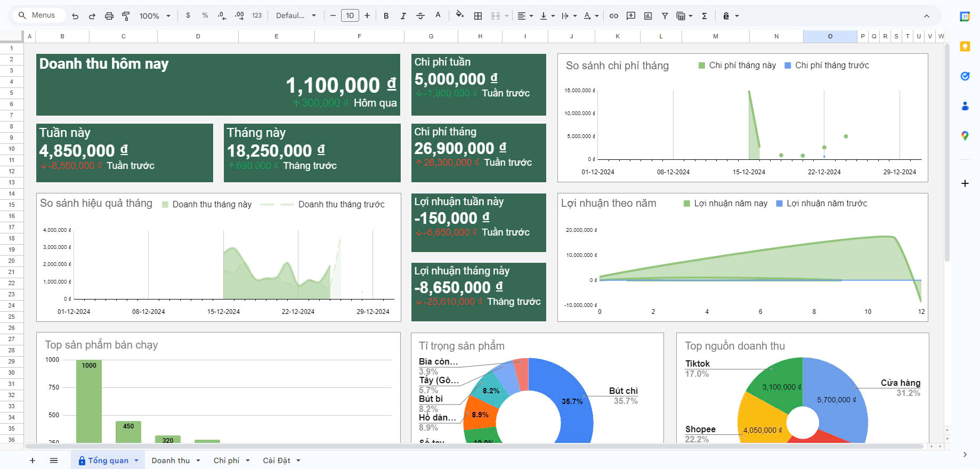980x469 pixels.
Task: Toggle strikethrough formatting
Action: click(420, 16)
